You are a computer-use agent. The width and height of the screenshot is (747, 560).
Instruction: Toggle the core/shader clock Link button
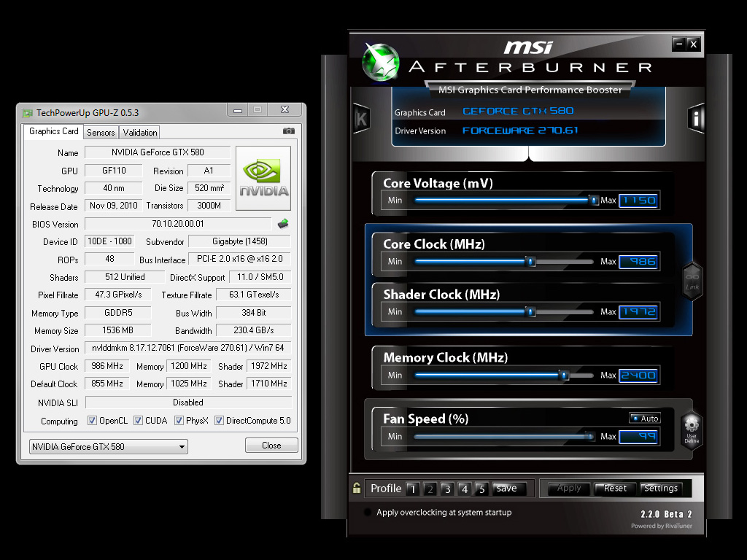(x=692, y=281)
